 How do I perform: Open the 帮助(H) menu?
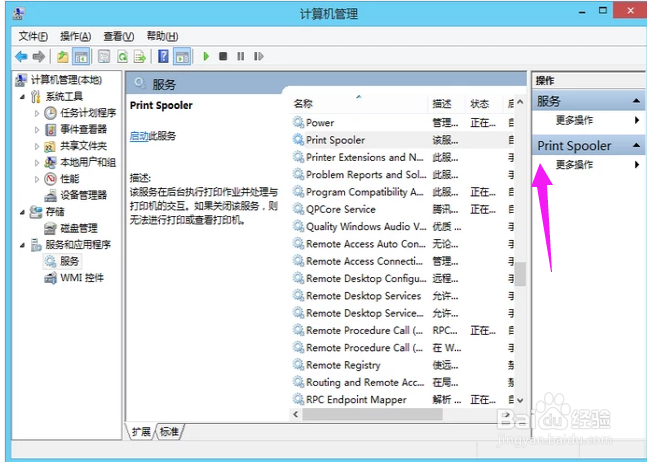(x=162, y=36)
